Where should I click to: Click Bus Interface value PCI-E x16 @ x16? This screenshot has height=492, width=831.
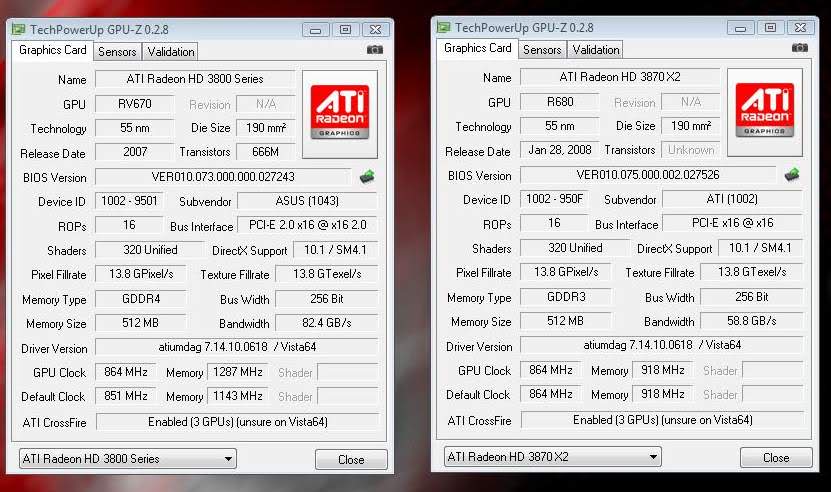pyautogui.click(x=732, y=223)
